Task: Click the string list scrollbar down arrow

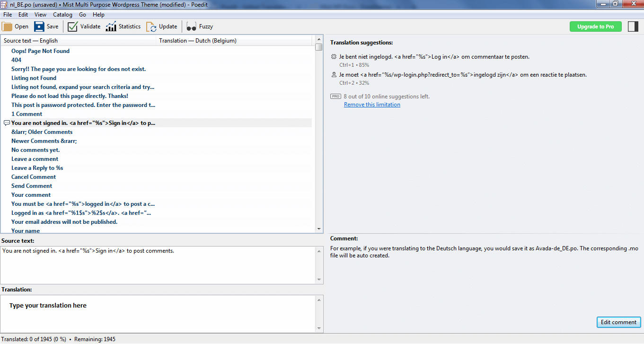Action: pyautogui.click(x=319, y=229)
